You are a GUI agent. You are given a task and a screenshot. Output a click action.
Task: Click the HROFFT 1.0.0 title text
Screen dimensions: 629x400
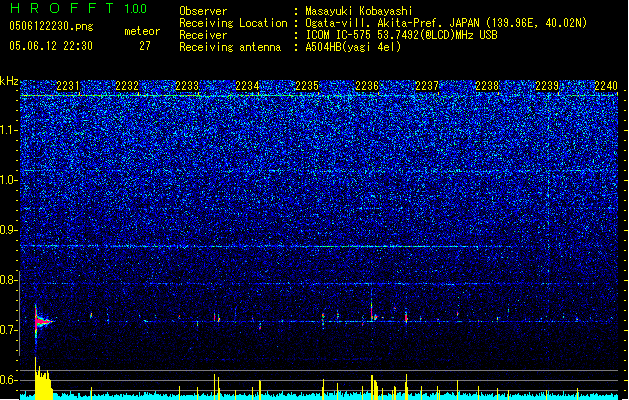79,8
